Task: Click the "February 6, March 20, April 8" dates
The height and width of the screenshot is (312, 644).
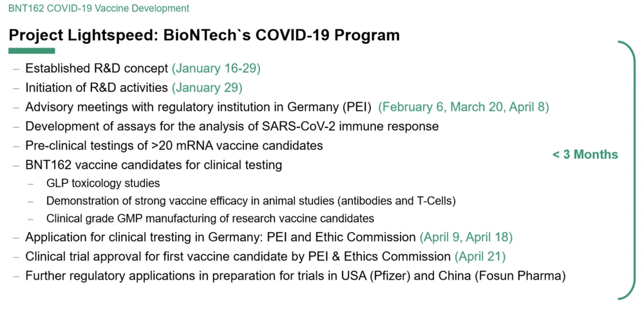Action: pos(464,107)
